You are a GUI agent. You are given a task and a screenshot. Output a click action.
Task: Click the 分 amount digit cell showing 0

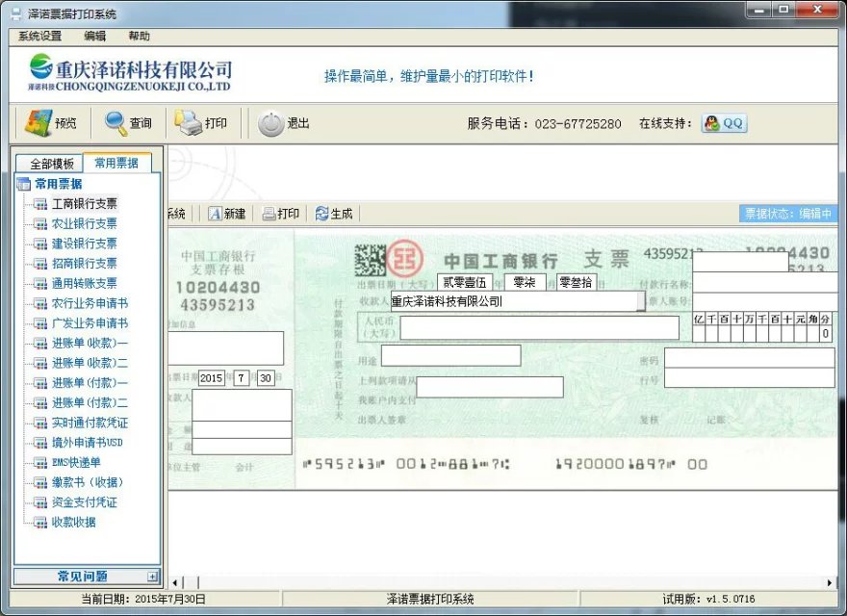(826, 334)
